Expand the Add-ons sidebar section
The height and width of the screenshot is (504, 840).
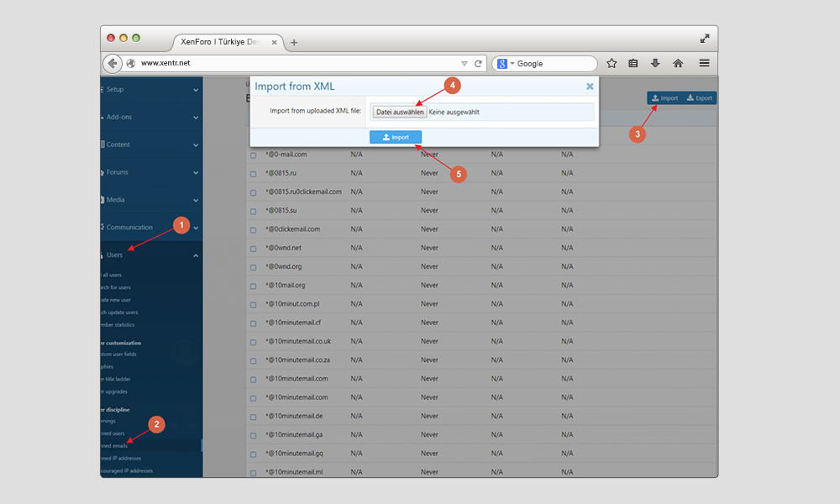click(x=196, y=118)
